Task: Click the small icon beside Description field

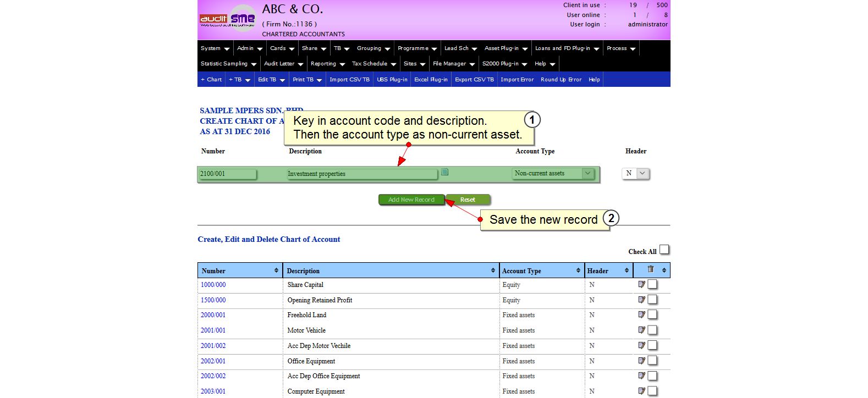Action: 444,172
